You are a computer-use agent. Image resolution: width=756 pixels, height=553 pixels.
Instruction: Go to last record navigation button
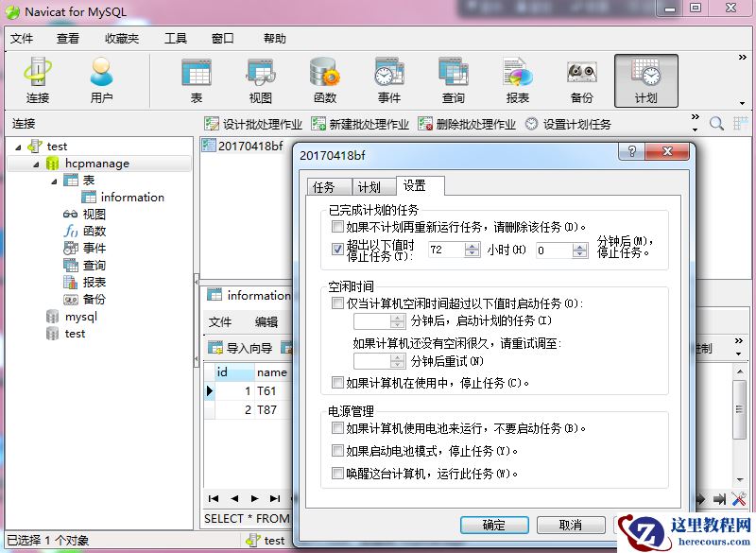275,498
